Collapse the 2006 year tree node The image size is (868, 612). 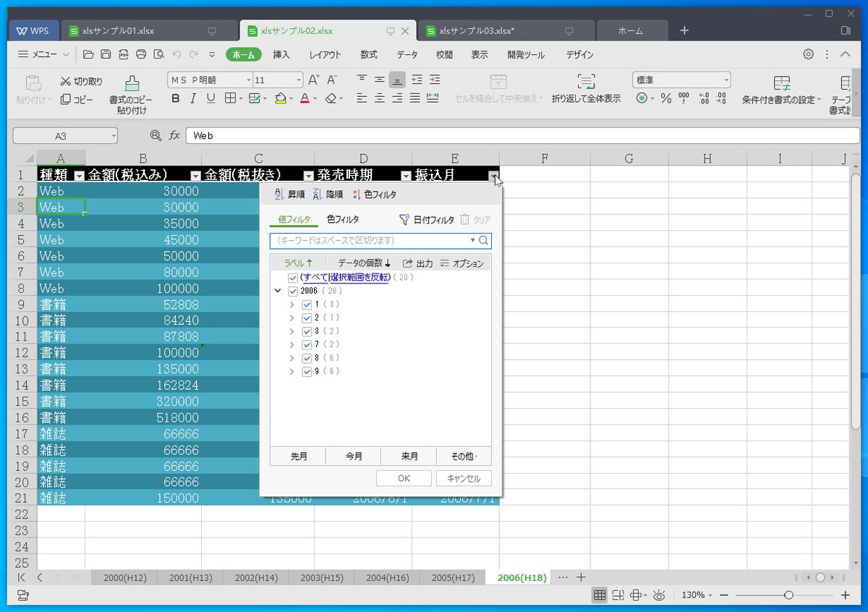278,292
